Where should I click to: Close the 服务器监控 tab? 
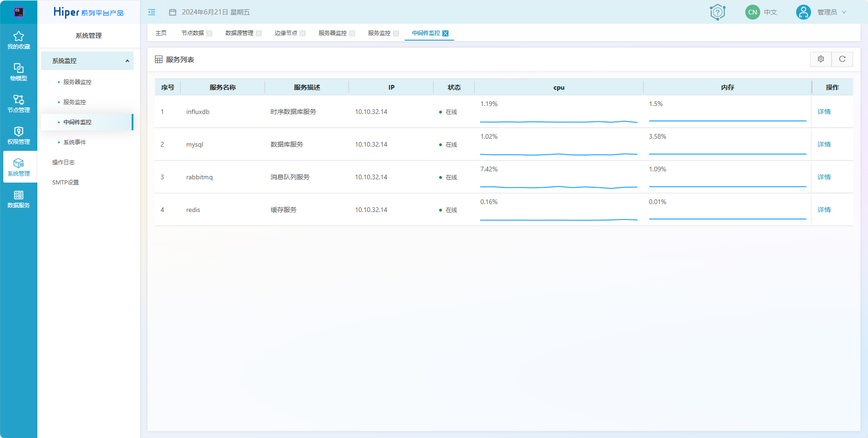pos(352,33)
